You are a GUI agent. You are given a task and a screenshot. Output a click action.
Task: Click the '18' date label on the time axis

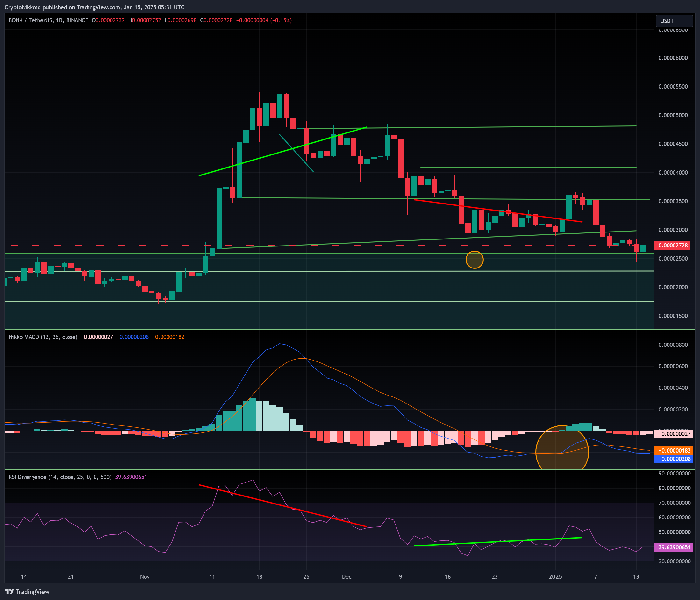(x=259, y=577)
